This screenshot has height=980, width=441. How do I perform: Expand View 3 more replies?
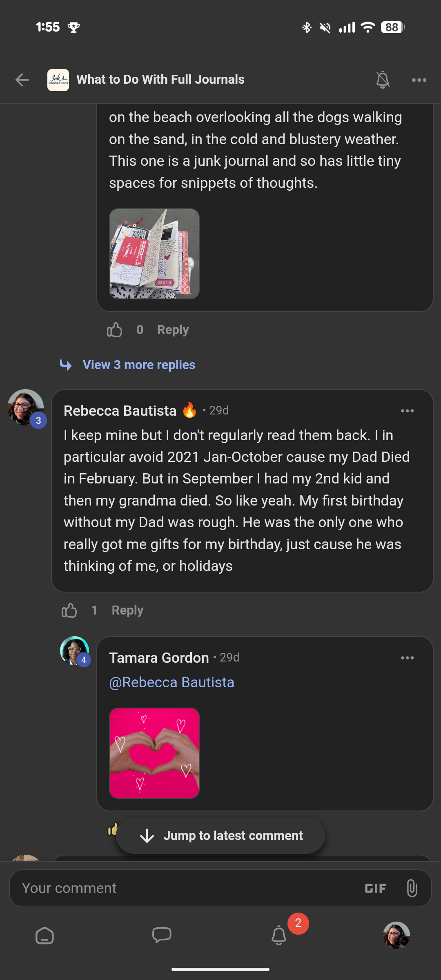(x=139, y=365)
